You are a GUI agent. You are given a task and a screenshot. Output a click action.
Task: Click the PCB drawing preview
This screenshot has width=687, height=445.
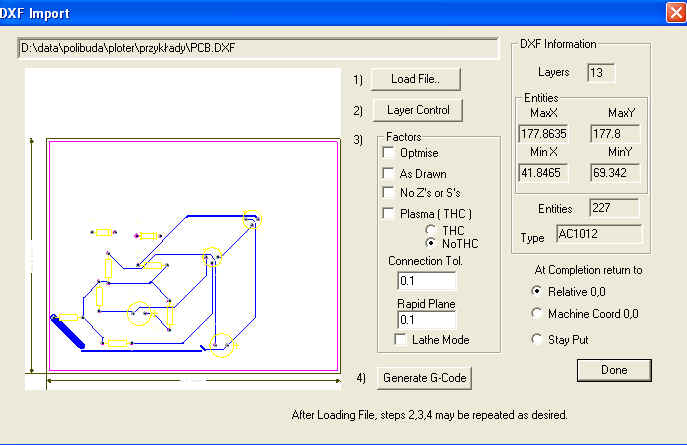(x=183, y=229)
